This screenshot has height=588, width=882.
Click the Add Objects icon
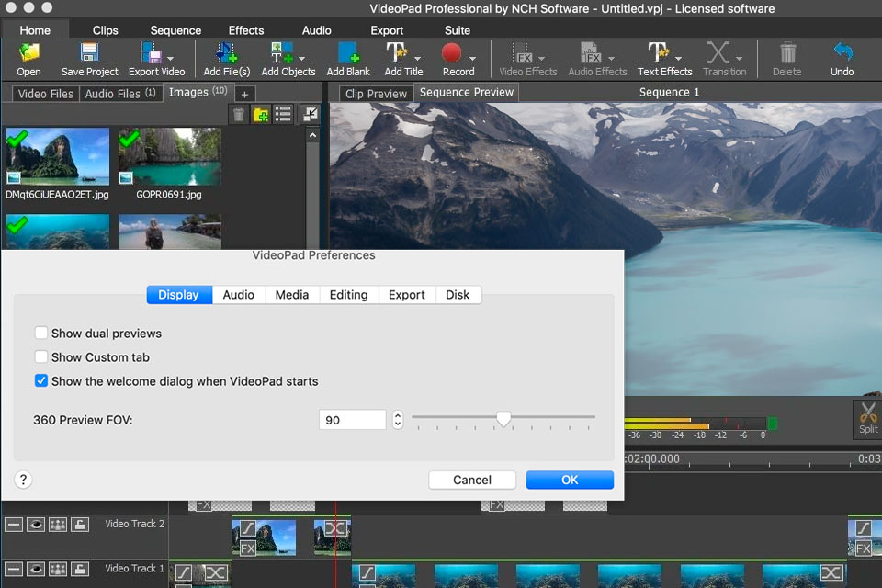[281, 53]
